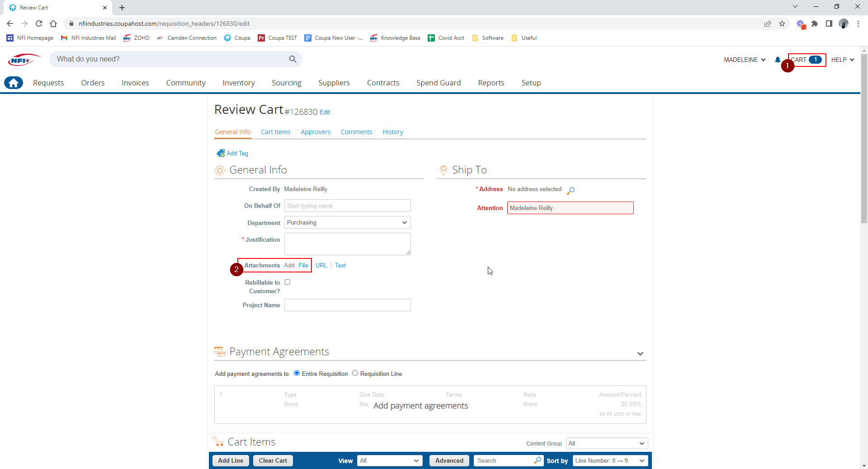The image size is (868, 469).
Task: Open NFI Homepage bookmark
Action: [30, 38]
